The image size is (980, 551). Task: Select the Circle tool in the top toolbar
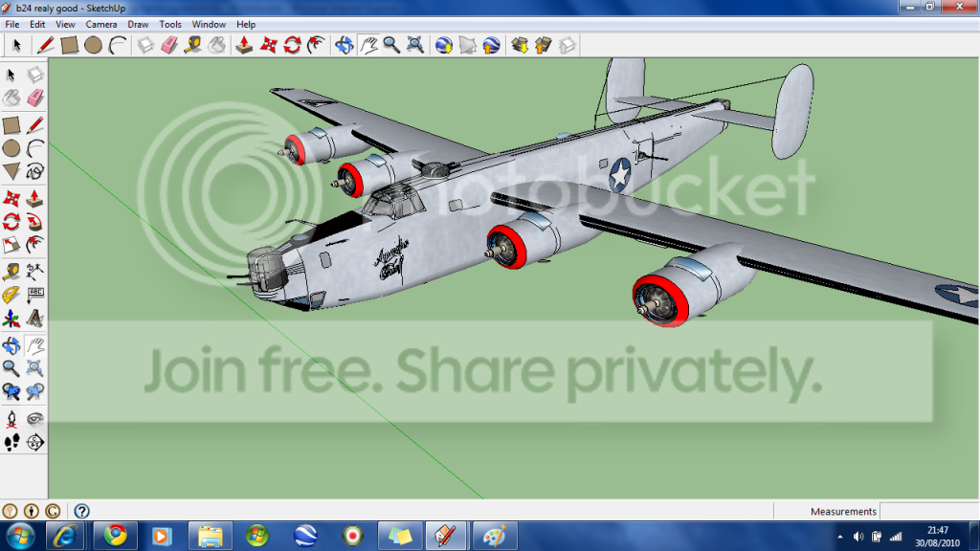93,45
